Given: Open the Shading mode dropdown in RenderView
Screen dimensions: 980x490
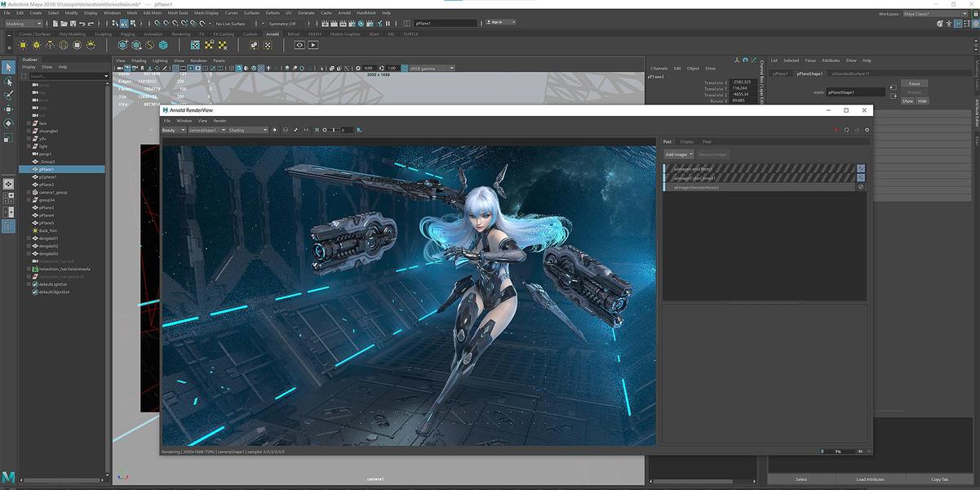Looking at the screenshot, I should coord(248,130).
